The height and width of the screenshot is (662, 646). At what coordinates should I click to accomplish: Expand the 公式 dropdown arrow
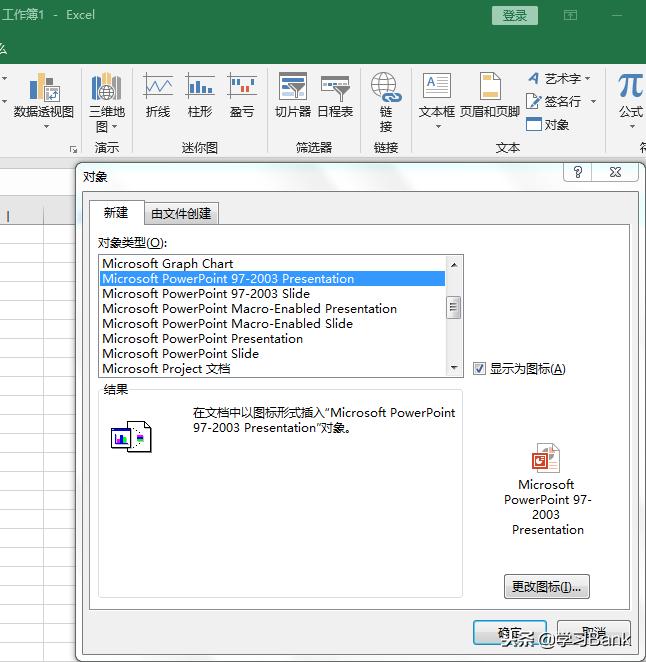pyautogui.click(x=632, y=126)
